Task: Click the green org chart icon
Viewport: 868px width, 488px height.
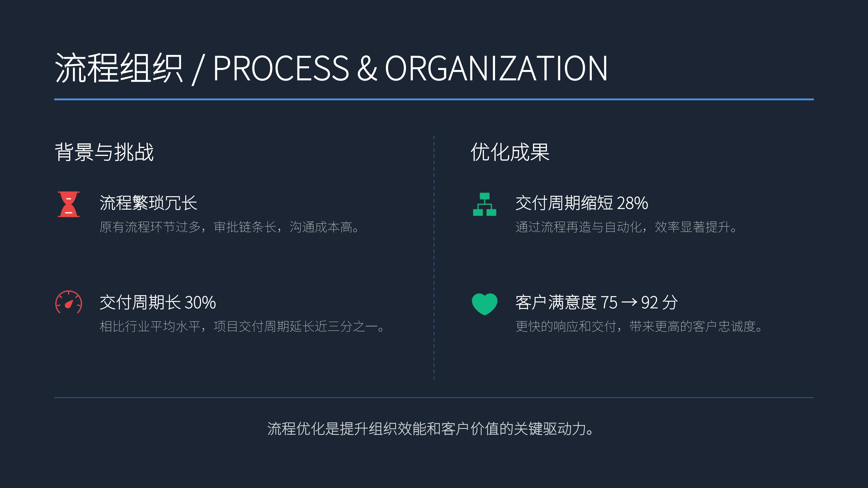Action: 485,204
